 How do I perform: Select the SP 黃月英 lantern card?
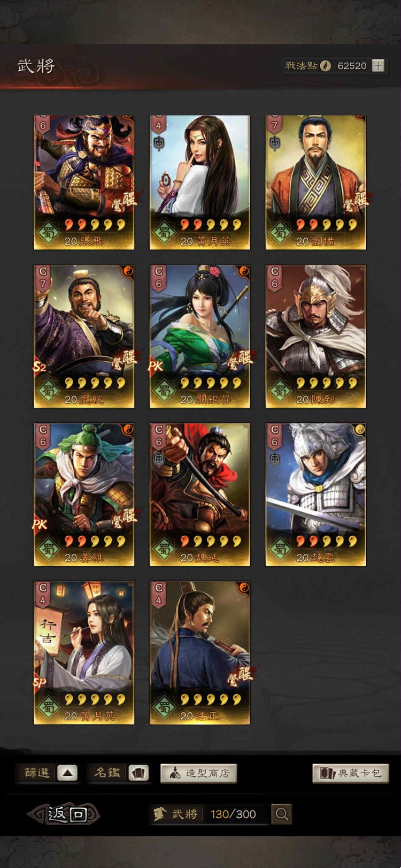(x=84, y=653)
